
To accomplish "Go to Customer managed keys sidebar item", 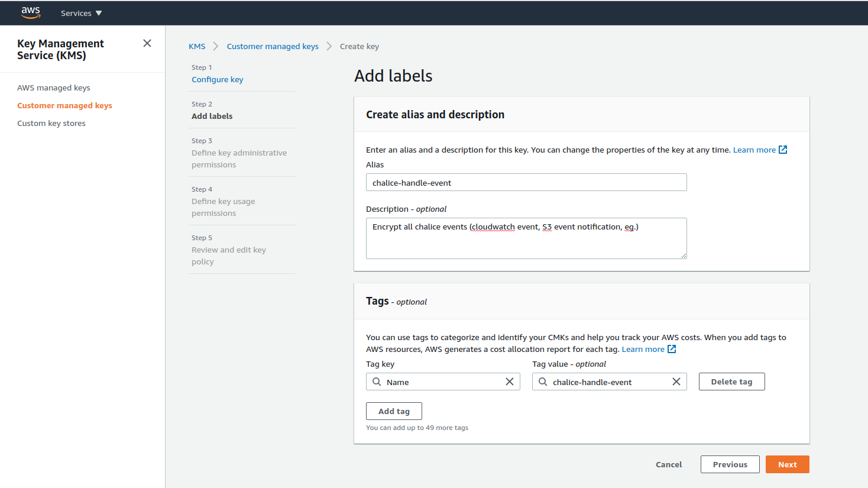I will (64, 105).
